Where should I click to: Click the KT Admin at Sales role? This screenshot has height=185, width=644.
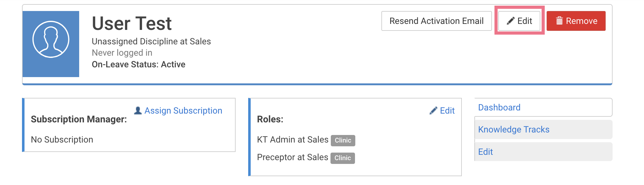point(292,139)
